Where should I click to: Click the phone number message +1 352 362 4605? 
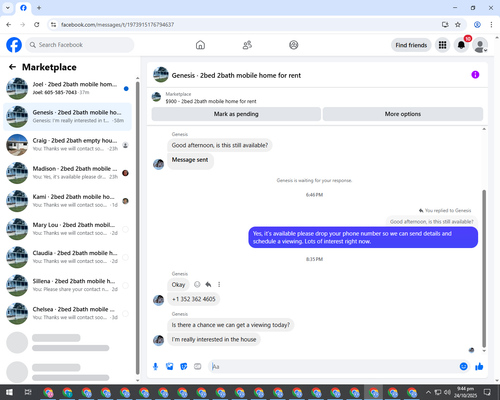[194, 299]
